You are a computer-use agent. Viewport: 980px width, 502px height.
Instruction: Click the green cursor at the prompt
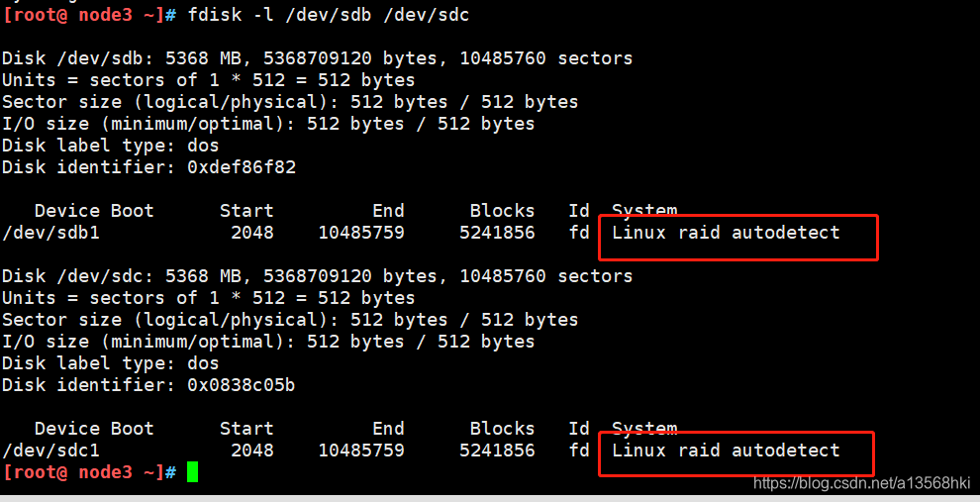click(x=192, y=472)
